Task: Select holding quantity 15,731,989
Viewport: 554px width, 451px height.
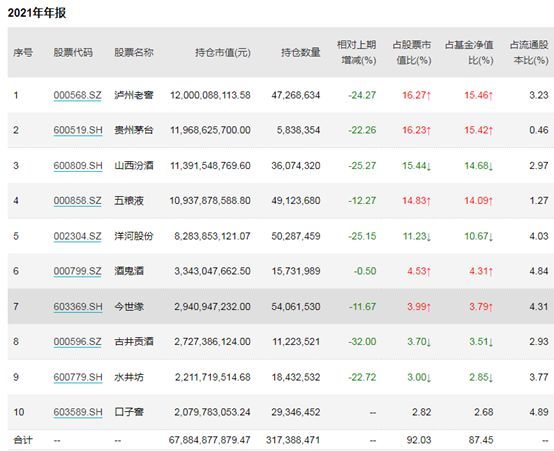Action: pyautogui.click(x=296, y=271)
